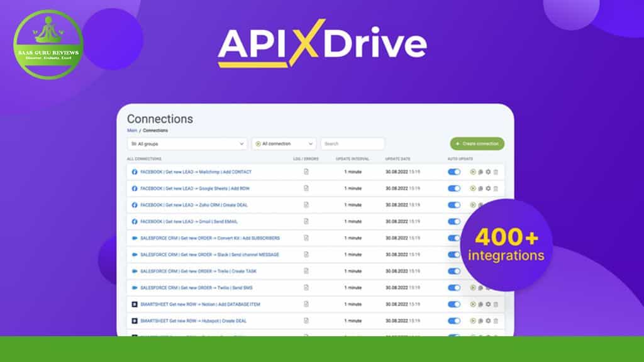Viewport: 644px width, 362px height.
Task: Switch off auto update for Salesforce Twilio
Action: pyautogui.click(x=454, y=288)
